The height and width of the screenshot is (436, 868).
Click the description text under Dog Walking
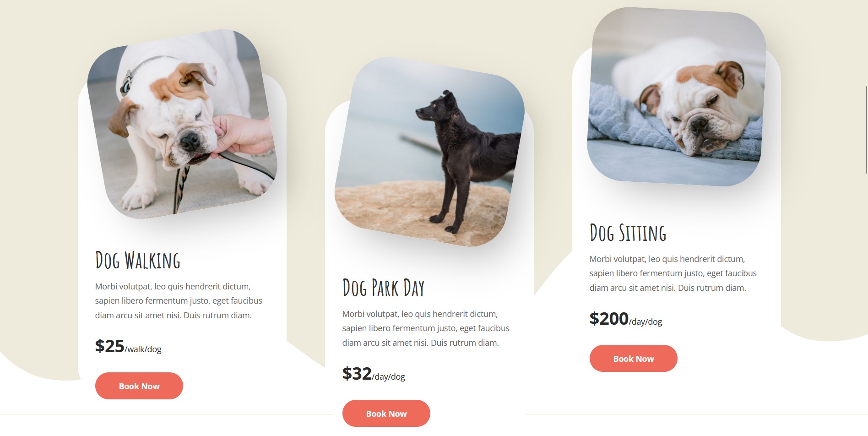[x=179, y=301]
